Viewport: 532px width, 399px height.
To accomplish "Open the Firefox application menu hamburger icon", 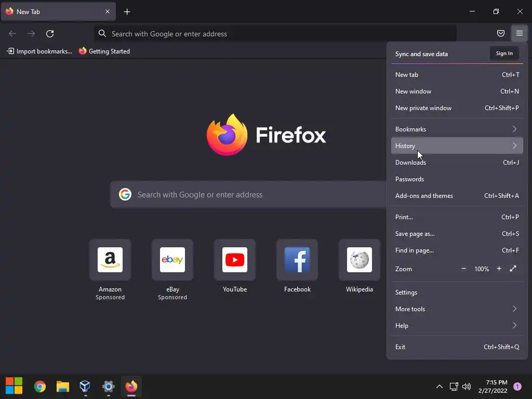I will coord(519,33).
